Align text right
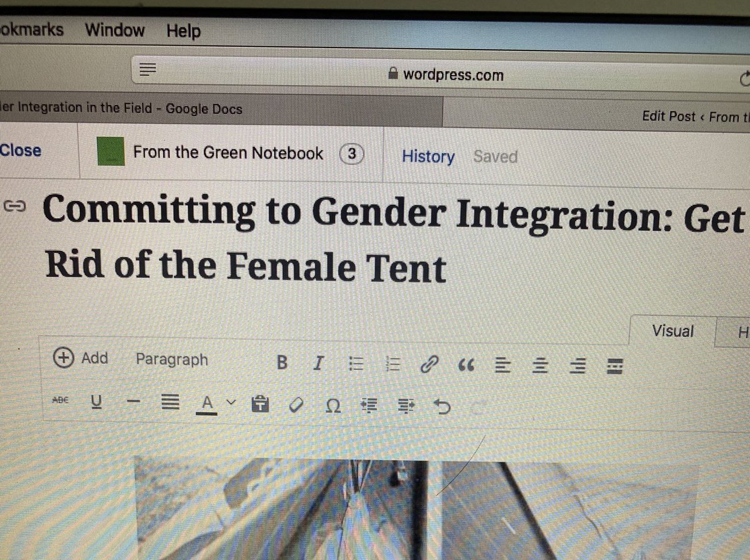The width and height of the screenshot is (750, 560). pos(578,366)
